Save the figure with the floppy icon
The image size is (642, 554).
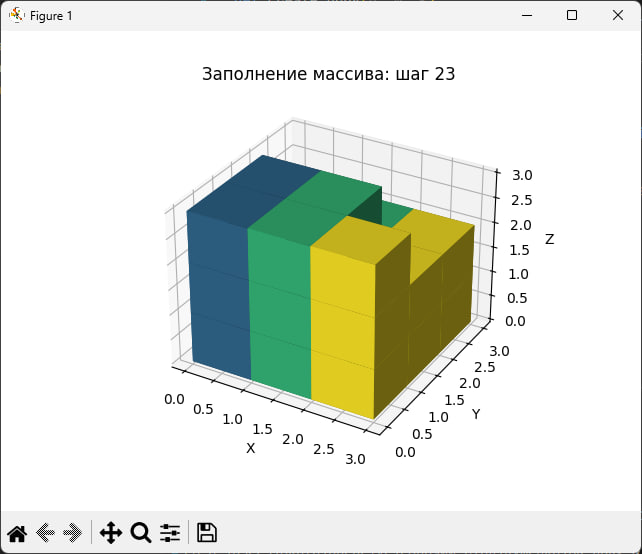point(207,533)
